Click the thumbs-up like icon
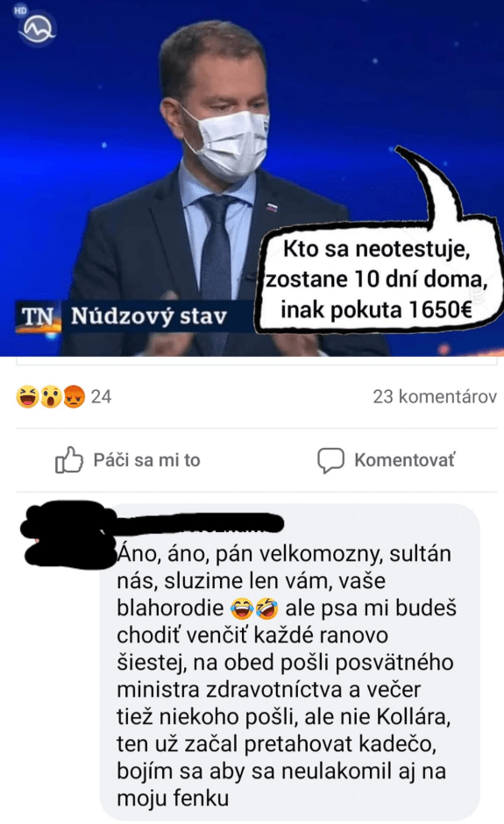 coord(69,460)
